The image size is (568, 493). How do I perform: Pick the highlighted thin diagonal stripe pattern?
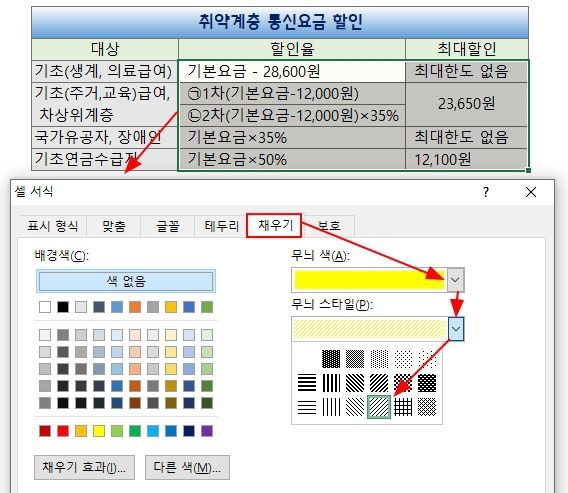click(x=379, y=407)
